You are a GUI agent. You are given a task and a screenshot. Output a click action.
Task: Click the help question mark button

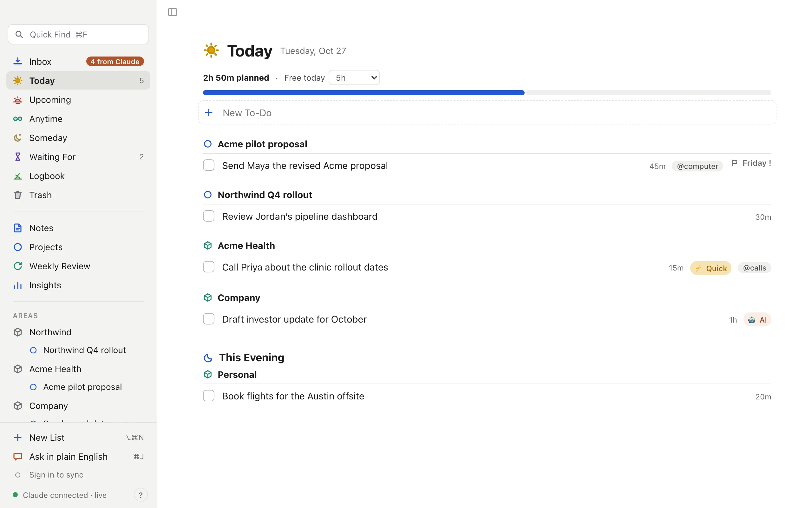coord(141,495)
